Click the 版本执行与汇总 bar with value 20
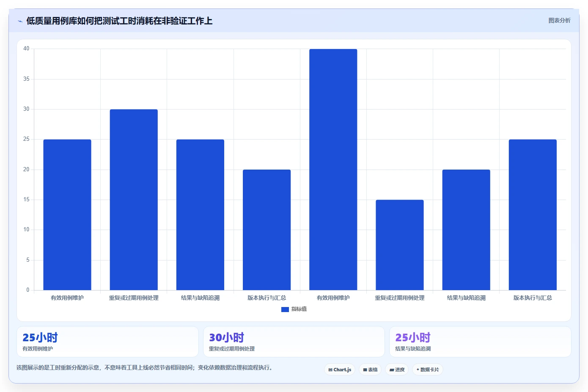Screen dimensions: 588x392 tap(267, 230)
